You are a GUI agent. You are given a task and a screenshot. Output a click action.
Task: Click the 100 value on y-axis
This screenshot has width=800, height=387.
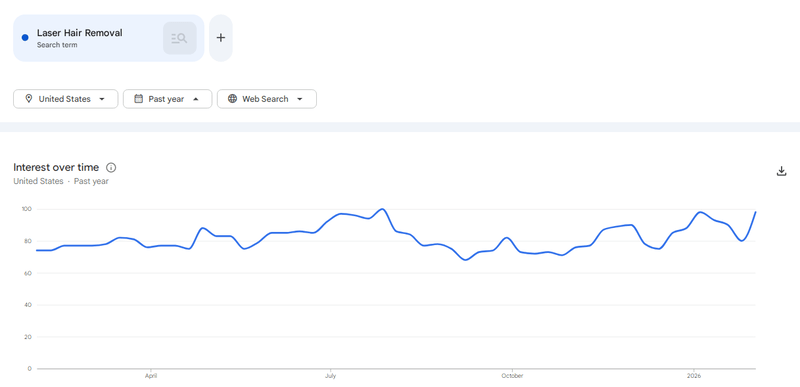click(x=27, y=209)
